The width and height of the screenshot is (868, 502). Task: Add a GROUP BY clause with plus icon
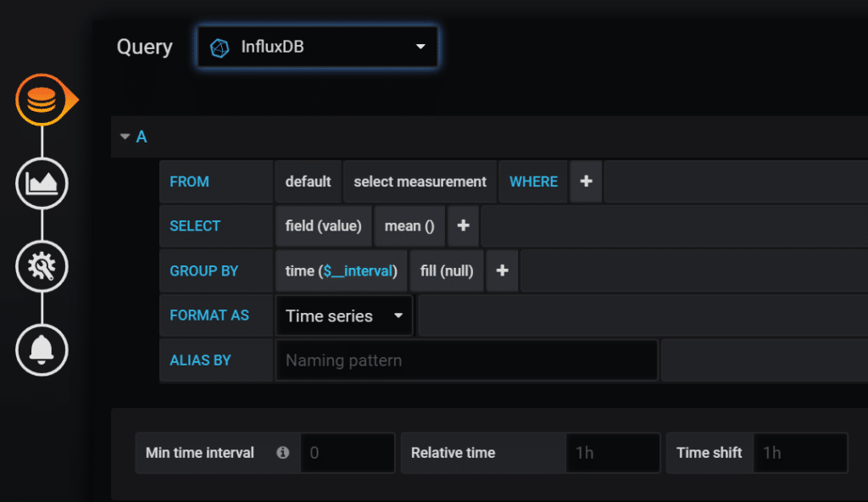point(502,271)
